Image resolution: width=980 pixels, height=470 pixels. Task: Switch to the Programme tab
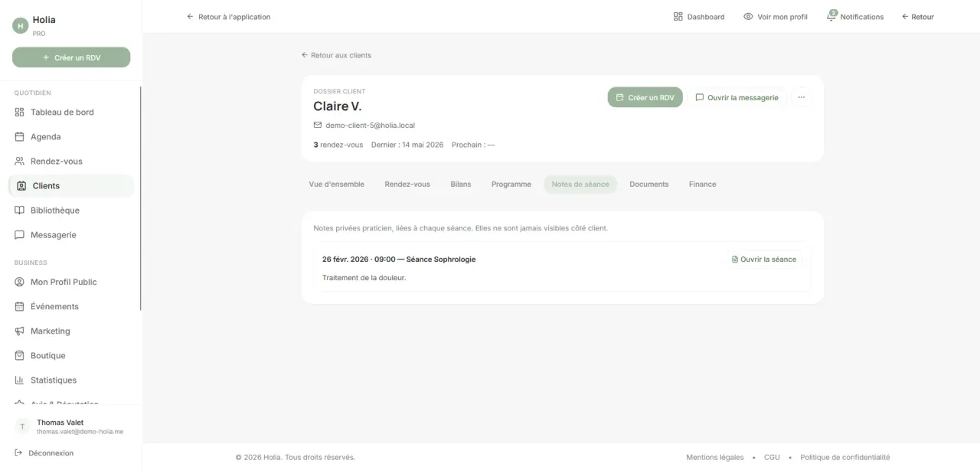point(511,184)
